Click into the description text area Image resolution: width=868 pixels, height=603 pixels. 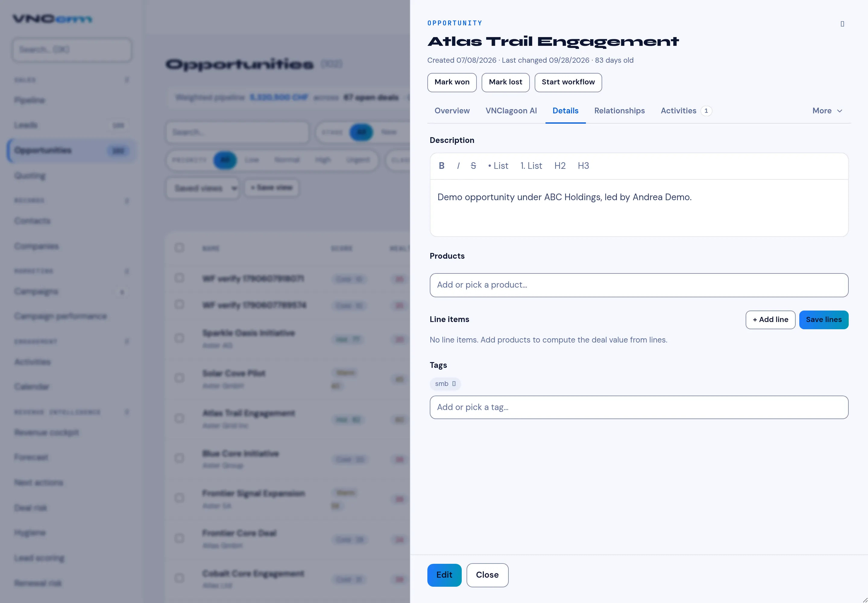click(639, 208)
